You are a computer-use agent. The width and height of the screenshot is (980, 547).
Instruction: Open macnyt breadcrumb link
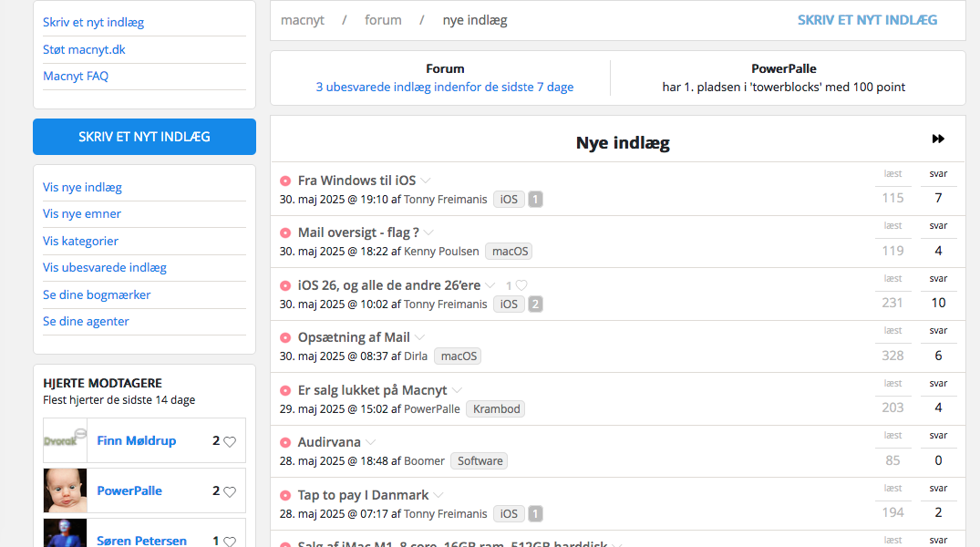click(303, 20)
